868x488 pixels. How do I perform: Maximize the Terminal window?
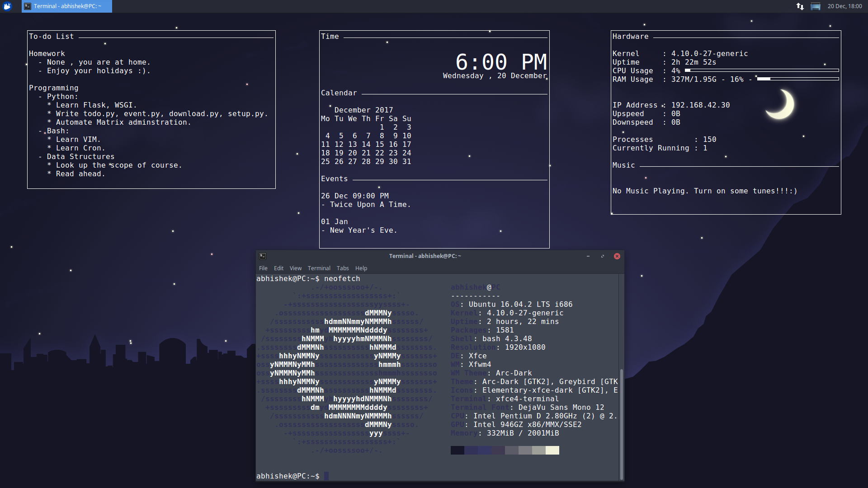pos(603,256)
